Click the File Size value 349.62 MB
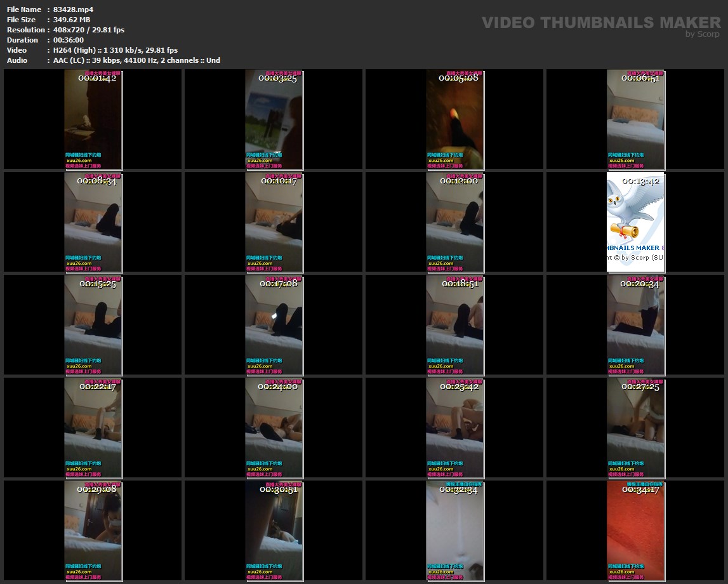The width and height of the screenshot is (728, 584). [x=72, y=20]
